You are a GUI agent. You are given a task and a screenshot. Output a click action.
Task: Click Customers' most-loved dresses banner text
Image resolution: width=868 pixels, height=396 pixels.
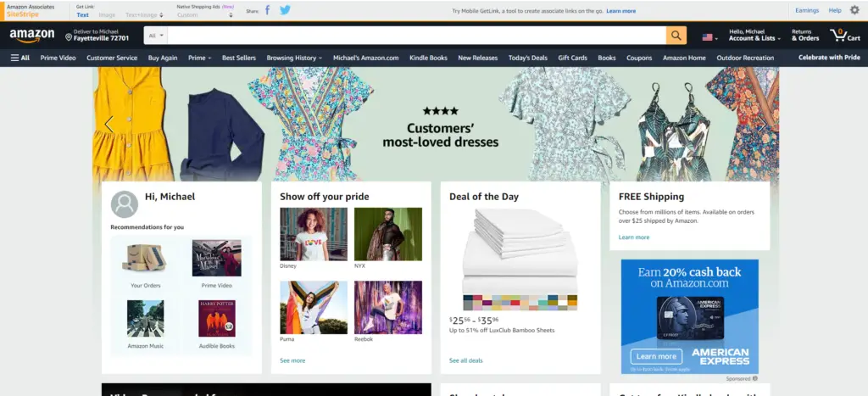(441, 135)
